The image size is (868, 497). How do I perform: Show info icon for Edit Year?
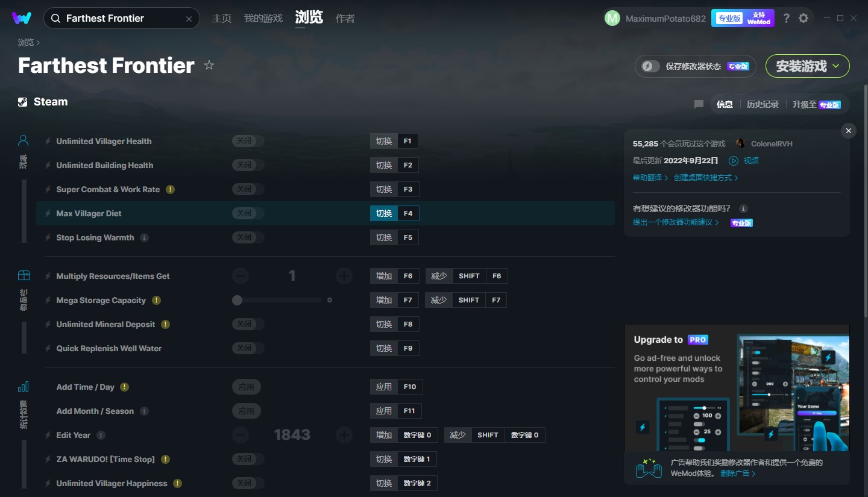(101, 435)
